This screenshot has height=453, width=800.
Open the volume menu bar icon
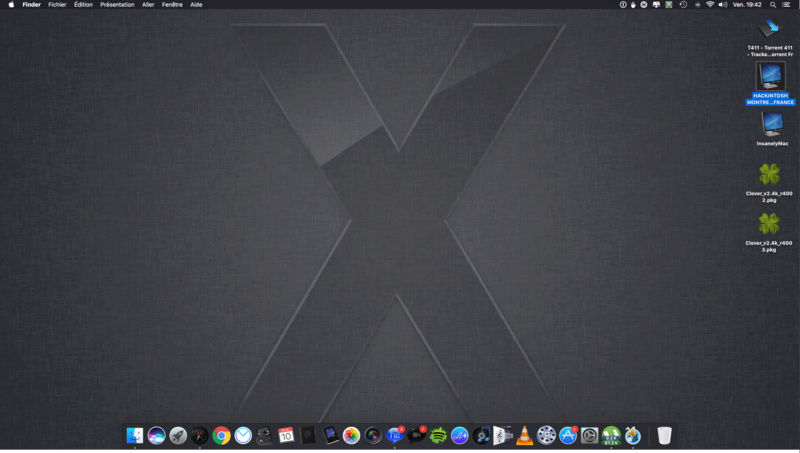(723, 5)
